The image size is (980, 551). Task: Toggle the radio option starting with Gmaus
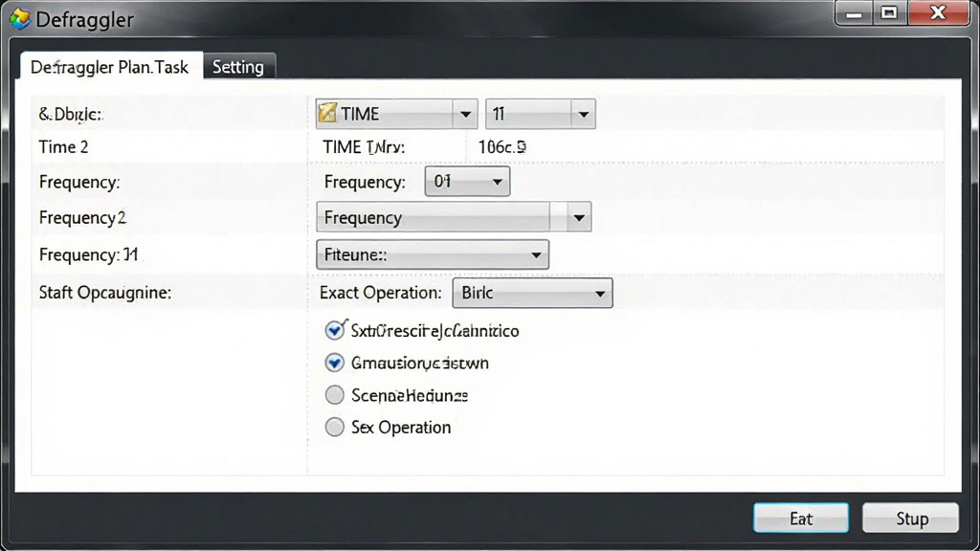click(x=334, y=363)
